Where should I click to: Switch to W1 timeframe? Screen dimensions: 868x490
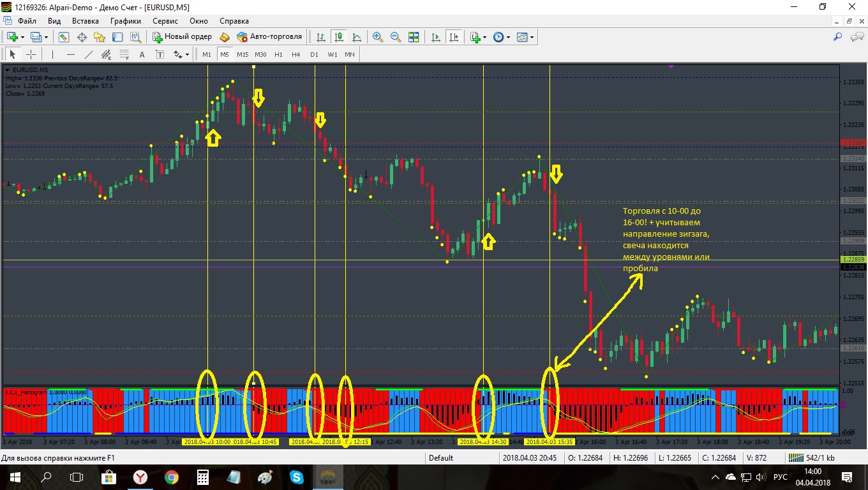coord(333,54)
